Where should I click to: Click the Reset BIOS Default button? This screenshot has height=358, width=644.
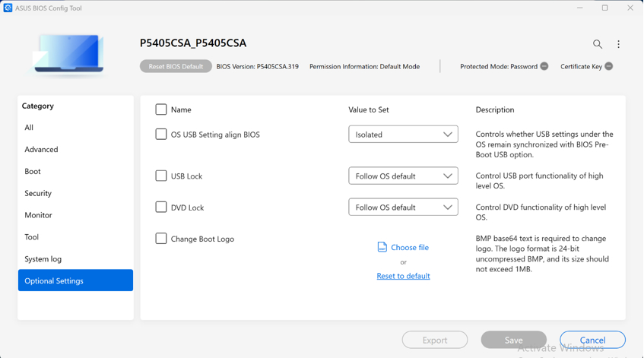click(176, 66)
